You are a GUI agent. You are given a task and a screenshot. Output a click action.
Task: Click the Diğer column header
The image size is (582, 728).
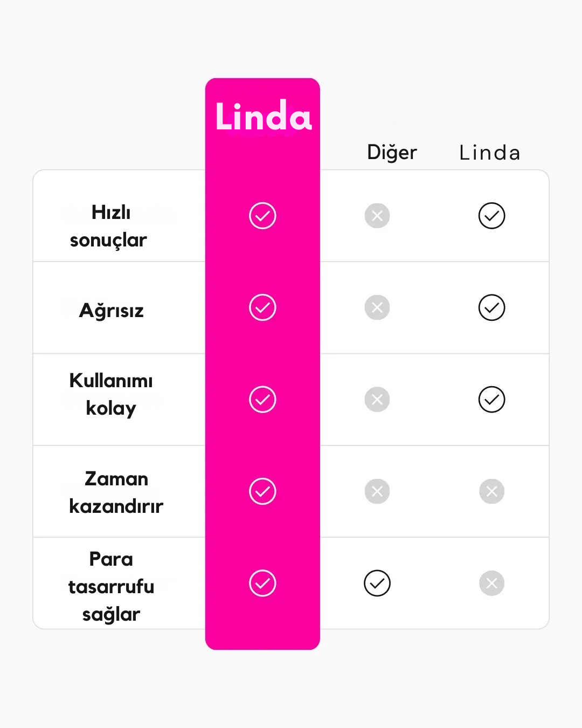[x=392, y=153]
